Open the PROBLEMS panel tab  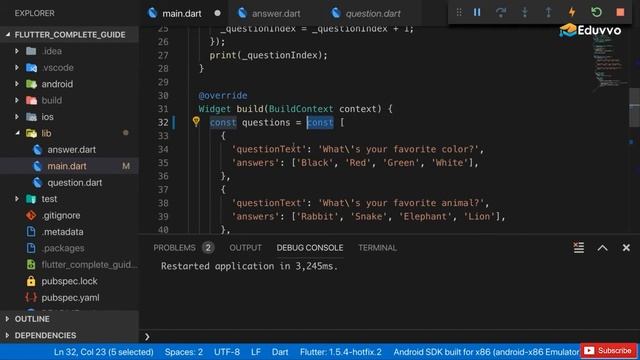point(174,248)
